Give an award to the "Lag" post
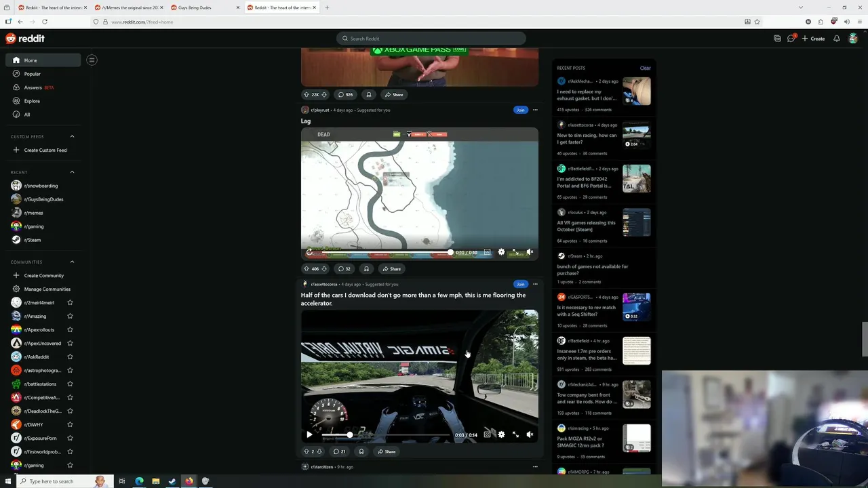The height and width of the screenshot is (488, 868). click(x=366, y=268)
